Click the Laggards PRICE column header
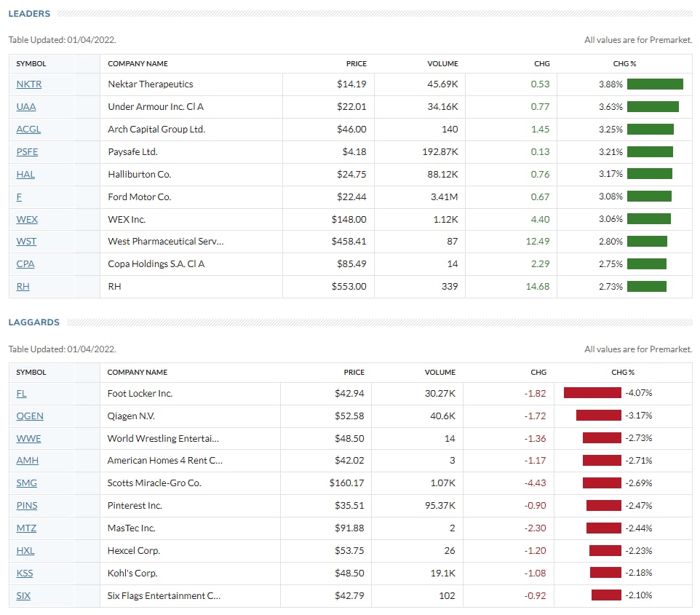 pyautogui.click(x=354, y=372)
